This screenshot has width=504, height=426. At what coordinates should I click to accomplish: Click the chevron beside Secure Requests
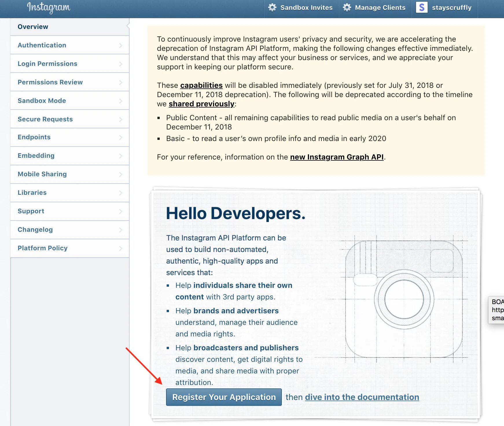click(121, 119)
